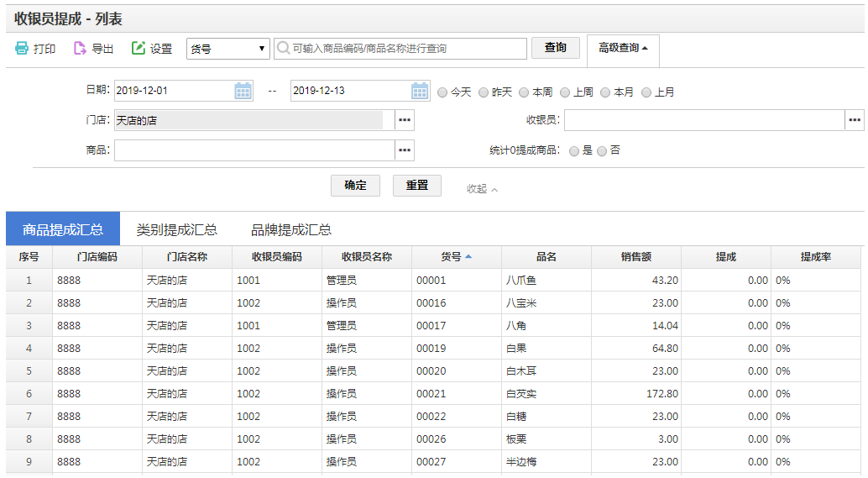
Task: Open the start date calendar picker
Action: click(x=243, y=91)
